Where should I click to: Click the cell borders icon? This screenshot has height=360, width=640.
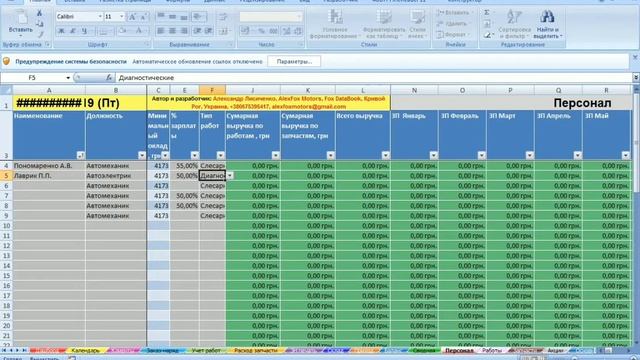point(103,31)
